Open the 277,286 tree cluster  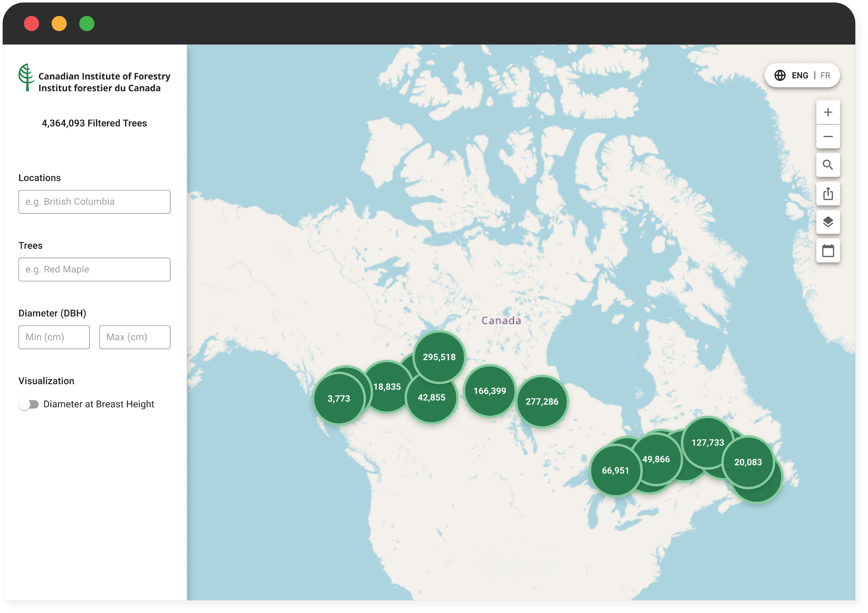(x=542, y=401)
